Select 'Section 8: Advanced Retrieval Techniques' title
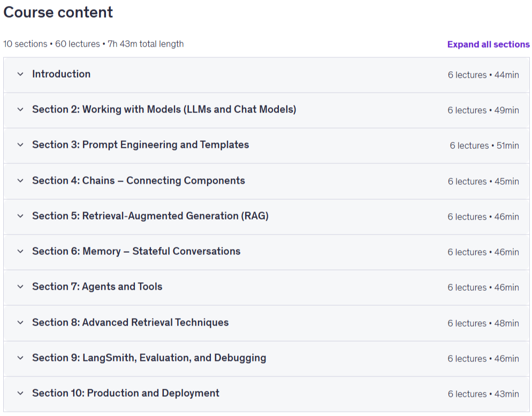 [130, 322]
